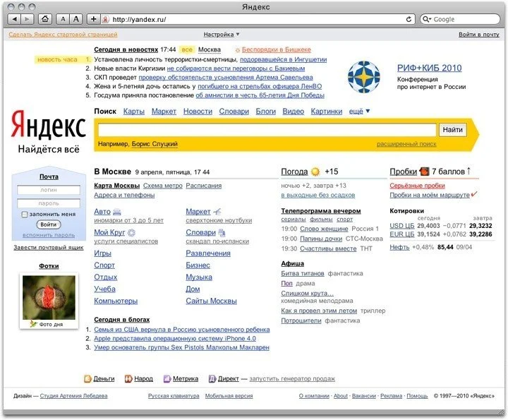The height and width of the screenshot is (420, 508).
Task: Click into the Yandex search input field
Action: click(x=267, y=130)
